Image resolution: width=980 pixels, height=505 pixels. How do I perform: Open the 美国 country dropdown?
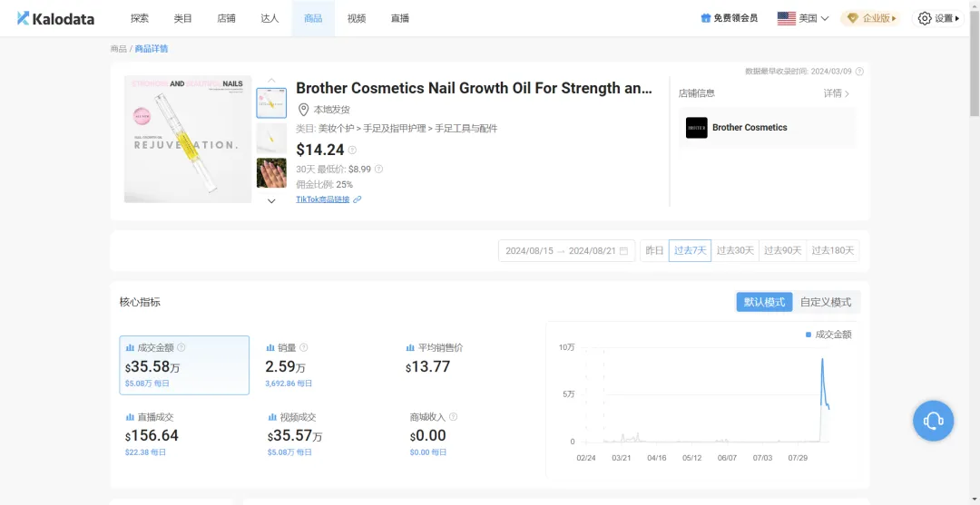tap(803, 18)
